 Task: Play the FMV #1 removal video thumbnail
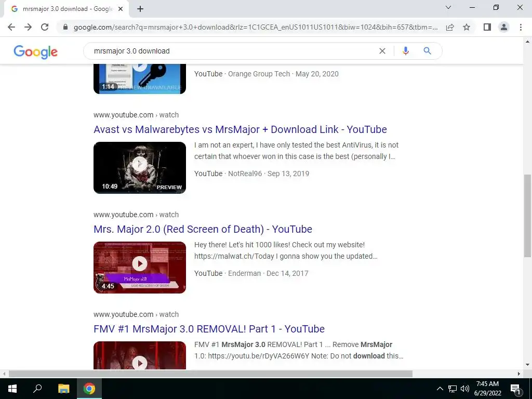[140, 355]
